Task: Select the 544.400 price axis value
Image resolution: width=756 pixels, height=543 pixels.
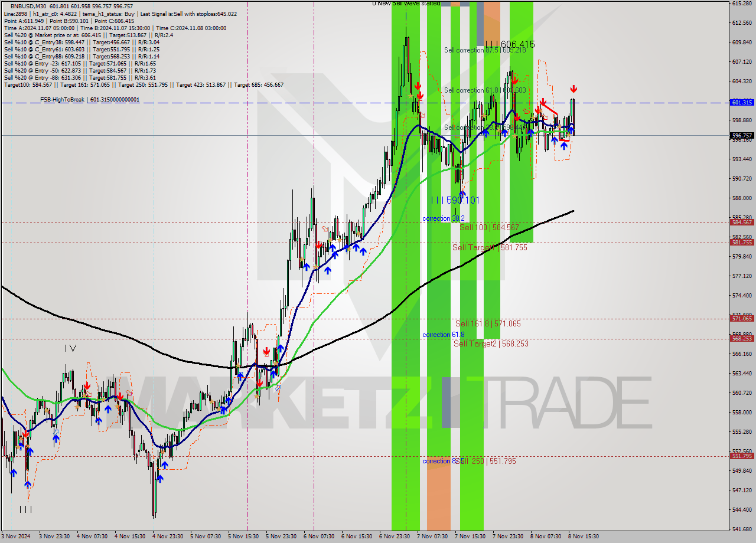Action: pyautogui.click(x=741, y=510)
